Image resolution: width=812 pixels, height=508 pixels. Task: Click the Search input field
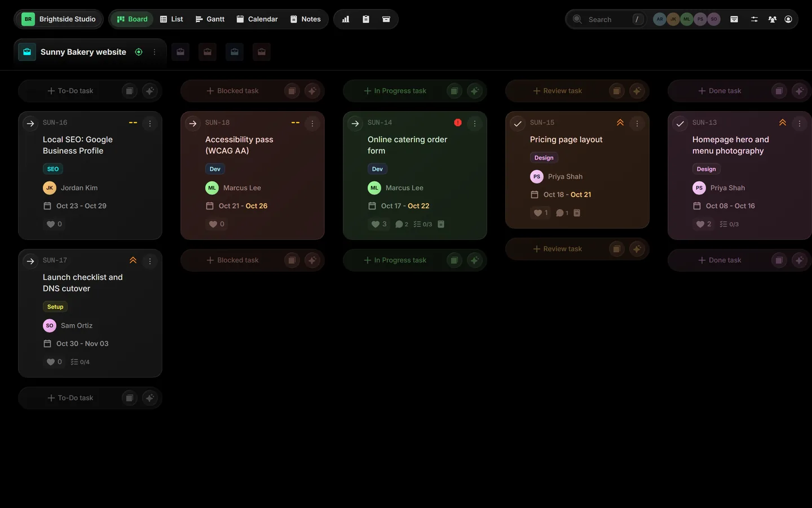coord(607,19)
